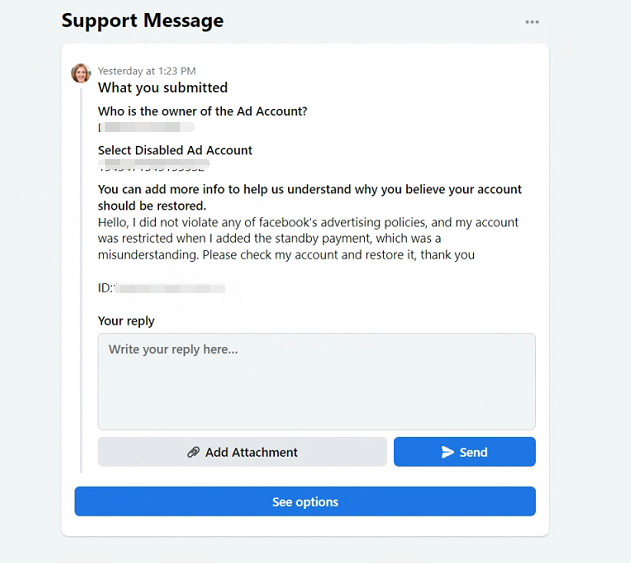
Task: Click the 'What you submitted' heading
Action: [163, 88]
